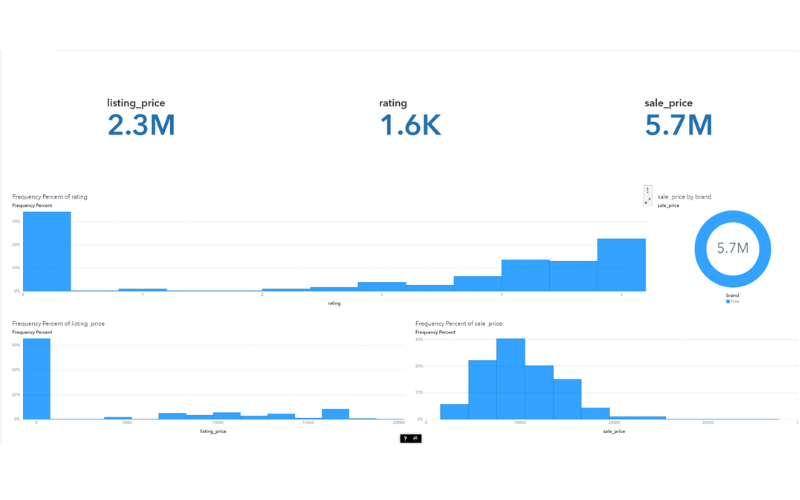800x500 pixels.
Task: Click the 'listing_price' x-axis label
Action: pos(213,431)
